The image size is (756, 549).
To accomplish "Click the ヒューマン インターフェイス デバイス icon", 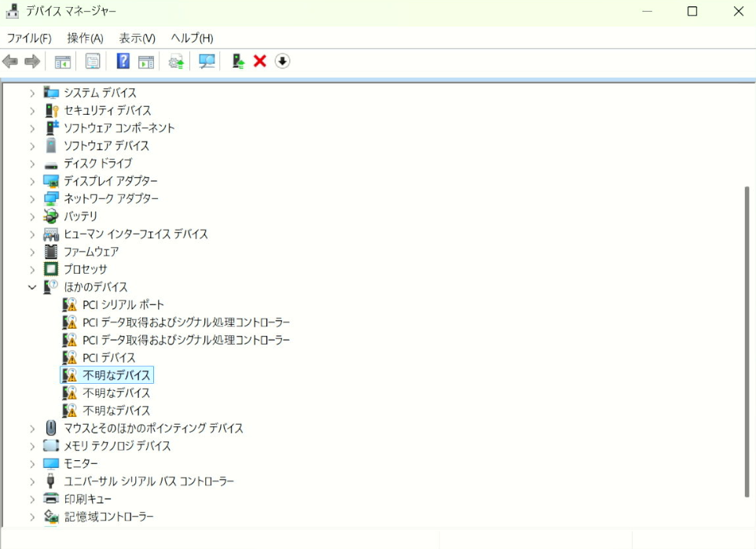I will tap(50, 234).
